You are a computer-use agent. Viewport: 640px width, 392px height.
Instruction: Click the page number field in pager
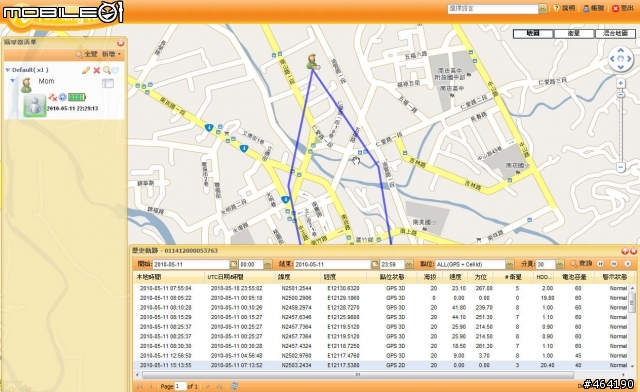point(180,386)
